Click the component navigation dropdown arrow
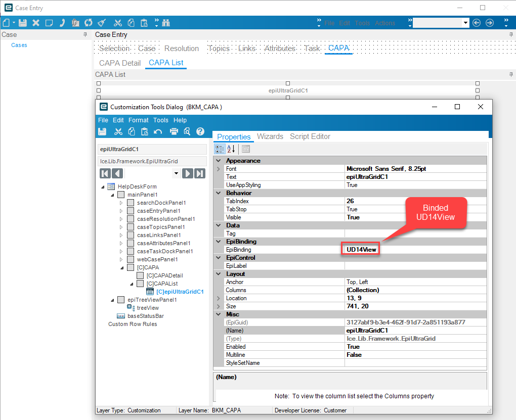The width and height of the screenshot is (516, 420). coord(176,173)
